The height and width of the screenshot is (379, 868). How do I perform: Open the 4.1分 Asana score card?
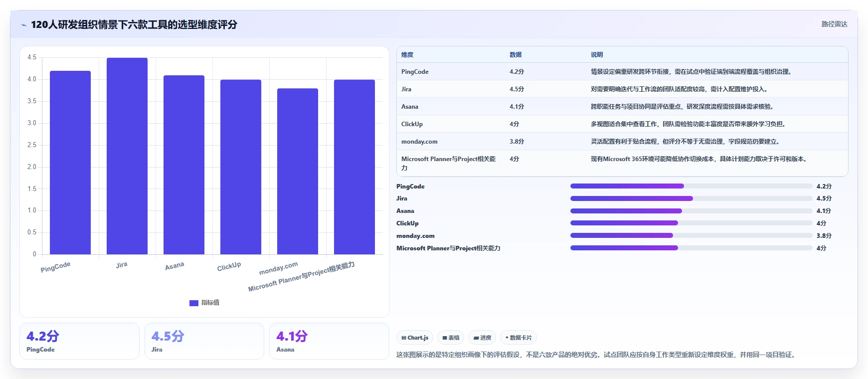tap(329, 341)
